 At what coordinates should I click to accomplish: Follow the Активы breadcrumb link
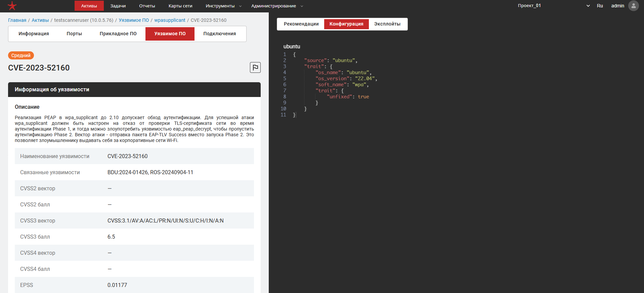pyautogui.click(x=40, y=20)
